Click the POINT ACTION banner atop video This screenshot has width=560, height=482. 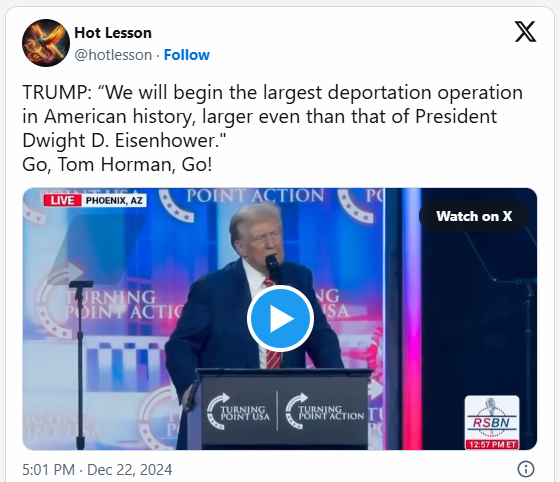pos(255,196)
